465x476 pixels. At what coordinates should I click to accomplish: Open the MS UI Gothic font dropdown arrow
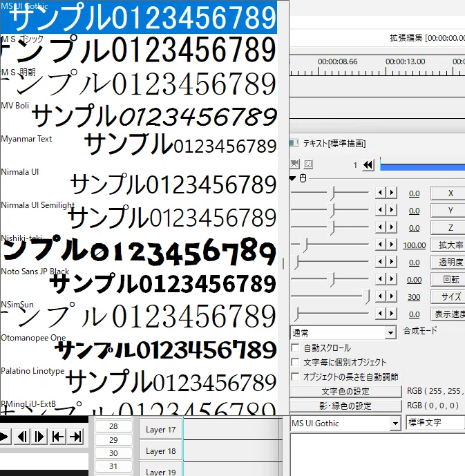(x=395, y=423)
